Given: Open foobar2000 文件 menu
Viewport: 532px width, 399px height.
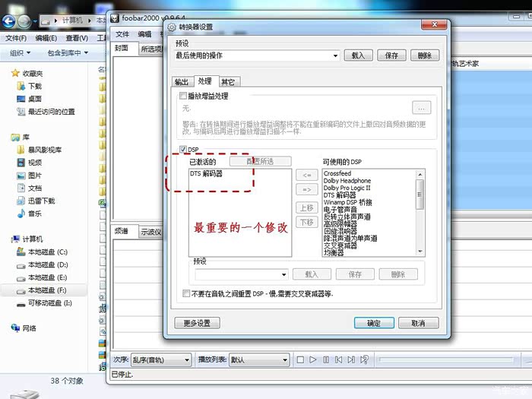Looking at the screenshot, I should click(122, 34).
